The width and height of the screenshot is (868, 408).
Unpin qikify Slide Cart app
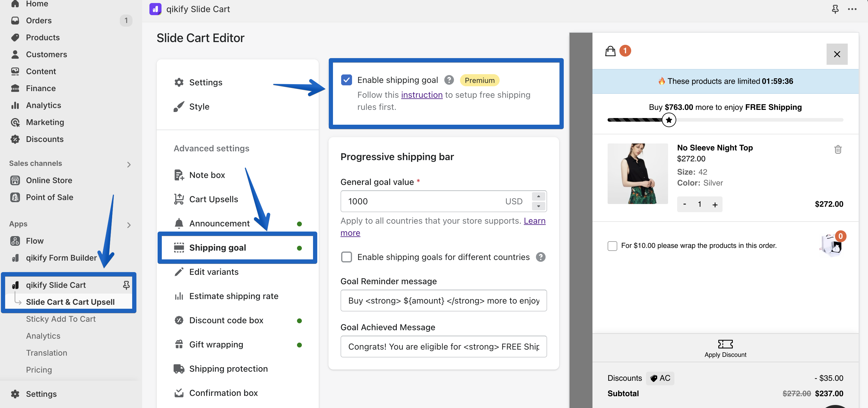click(x=126, y=285)
